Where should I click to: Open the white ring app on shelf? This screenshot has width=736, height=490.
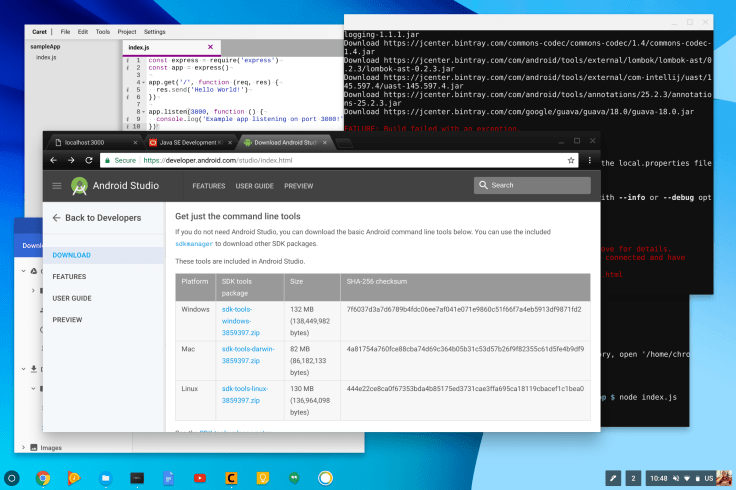(x=325, y=478)
